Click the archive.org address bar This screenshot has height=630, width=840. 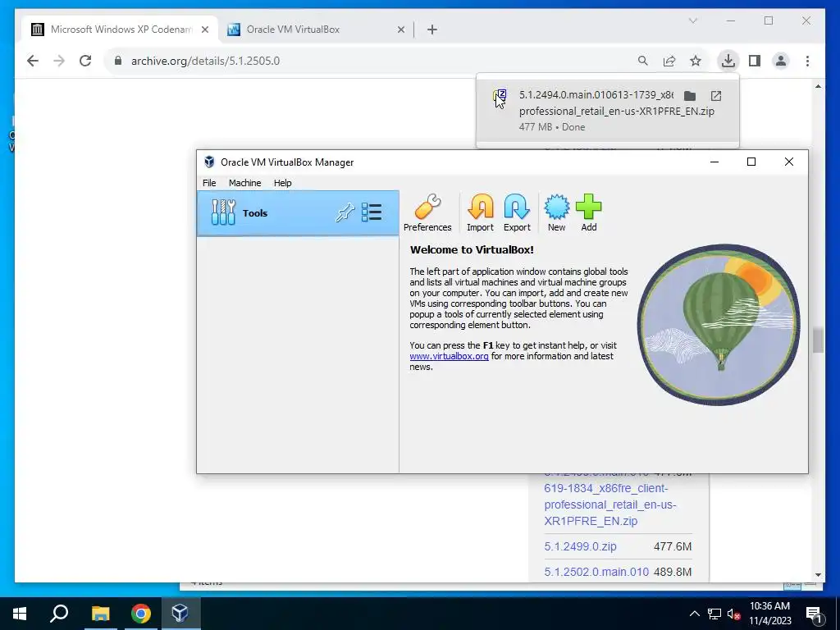(x=370, y=61)
